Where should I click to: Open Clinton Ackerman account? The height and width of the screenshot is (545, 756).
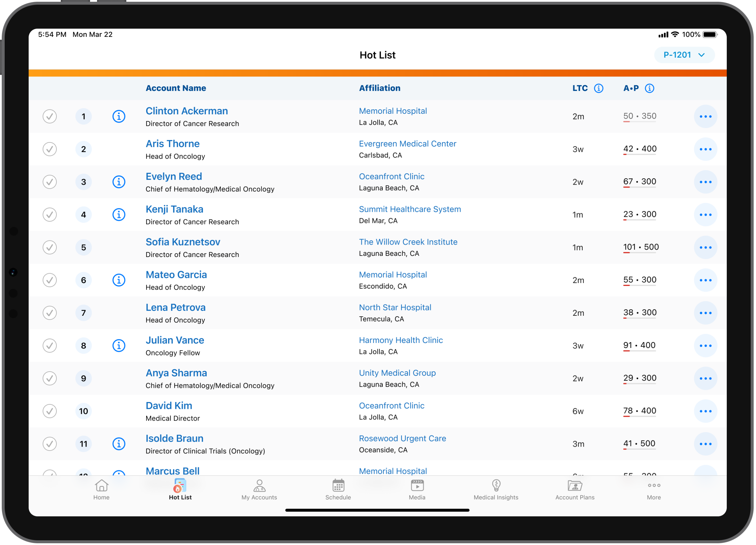pos(187,111)
